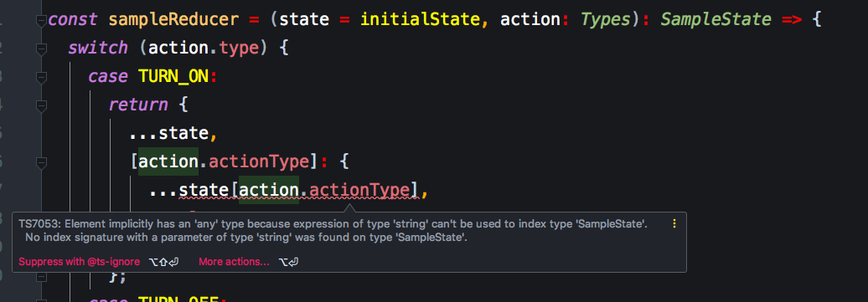Collapse the 'return {' block fold marker
This screenshot has width=868, height=302.
[41, 105]
